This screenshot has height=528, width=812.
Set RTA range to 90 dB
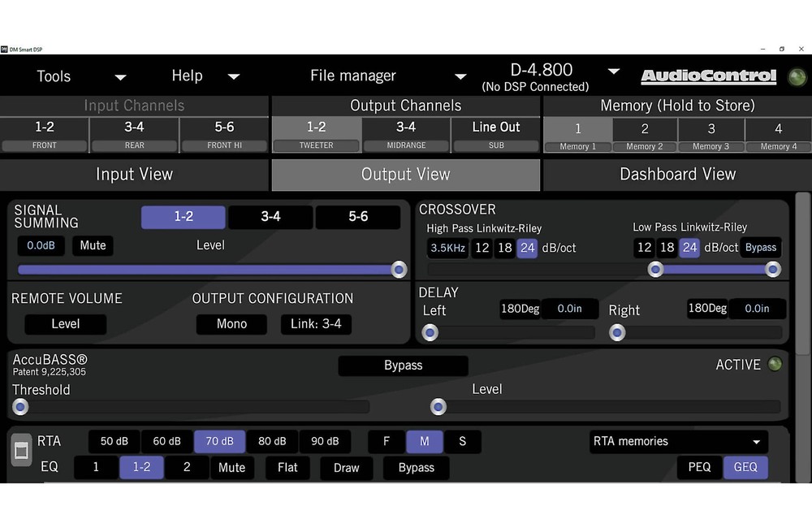[325, 441]
